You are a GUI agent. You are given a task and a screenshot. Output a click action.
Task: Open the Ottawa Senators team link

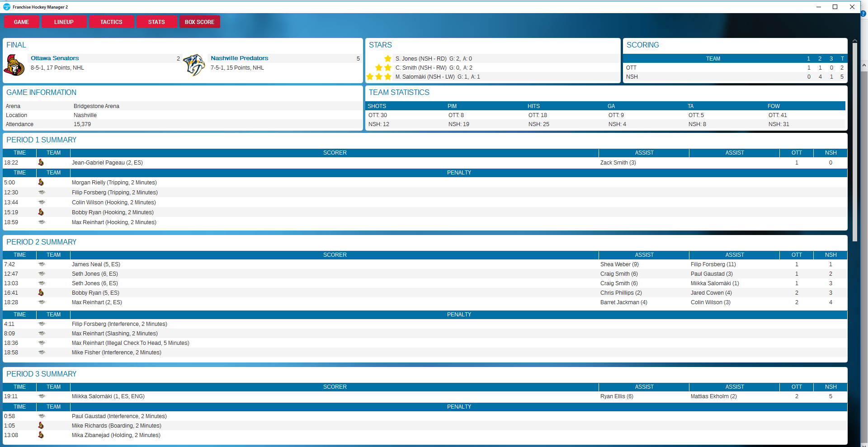pyautogui.click(x=55, y=58)
